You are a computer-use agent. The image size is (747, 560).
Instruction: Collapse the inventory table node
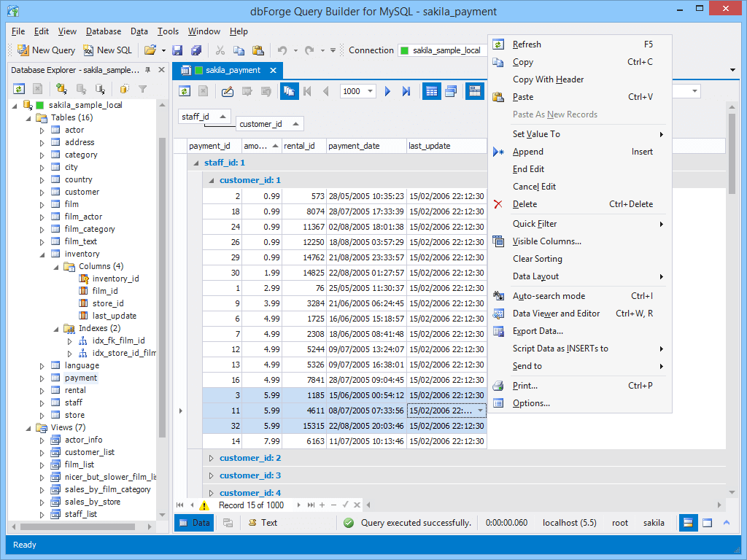coord(42,254)
